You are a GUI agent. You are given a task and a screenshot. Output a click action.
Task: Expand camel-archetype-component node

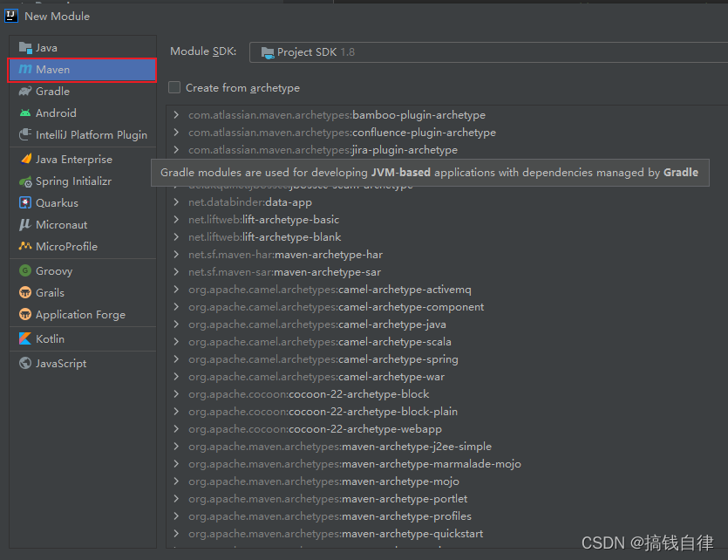(x=176, y=306)
